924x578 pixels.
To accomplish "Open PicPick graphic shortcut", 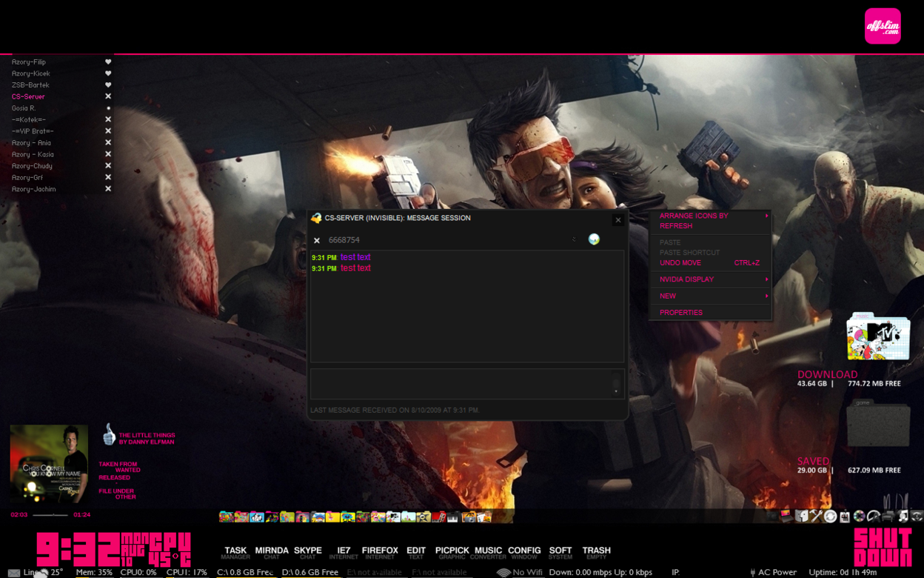I will point(452,553).
